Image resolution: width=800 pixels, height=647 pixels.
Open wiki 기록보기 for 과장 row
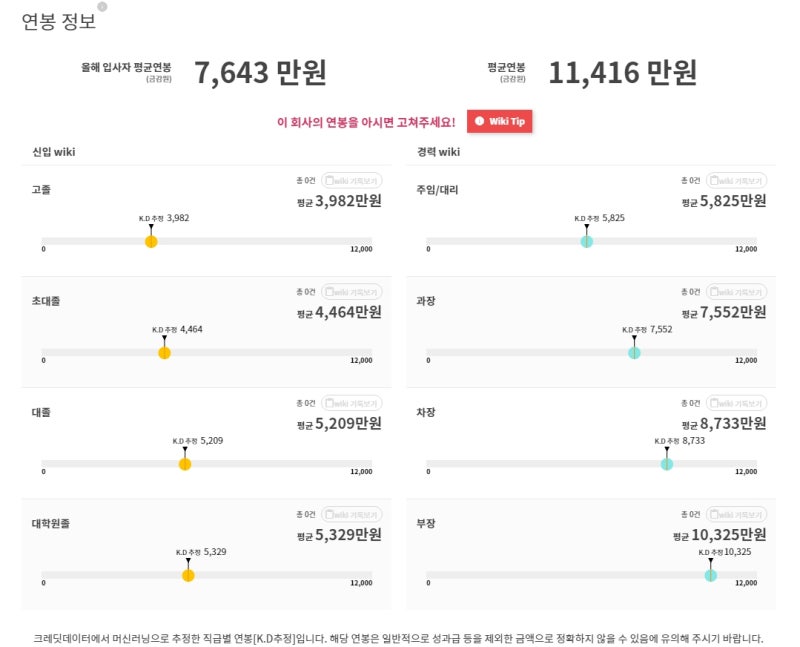pos(736,292)
